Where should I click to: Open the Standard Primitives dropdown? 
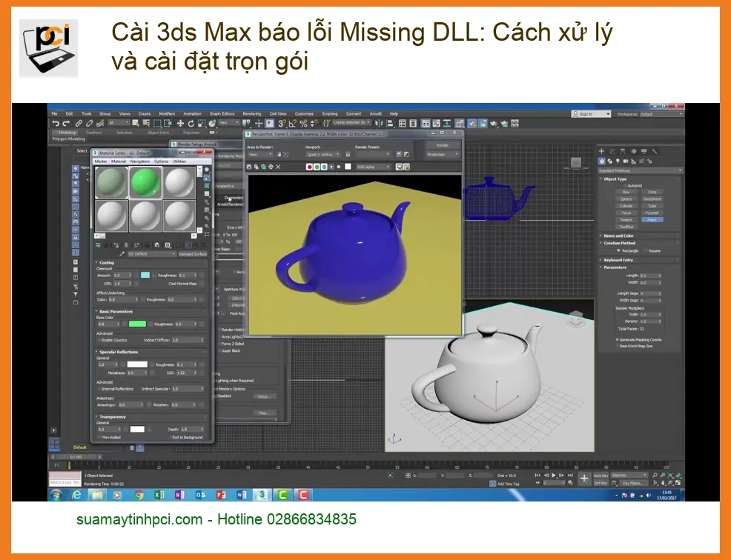pos(640,170)
